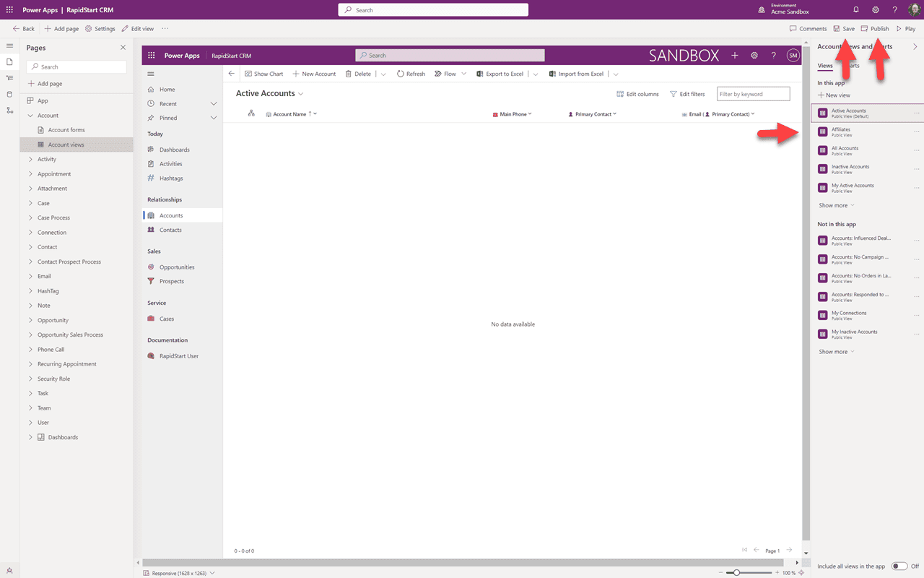Open the Edit view menu in the top bar
Image resolution: width=924 pixels, height=578 pixels.
point(138,28)
